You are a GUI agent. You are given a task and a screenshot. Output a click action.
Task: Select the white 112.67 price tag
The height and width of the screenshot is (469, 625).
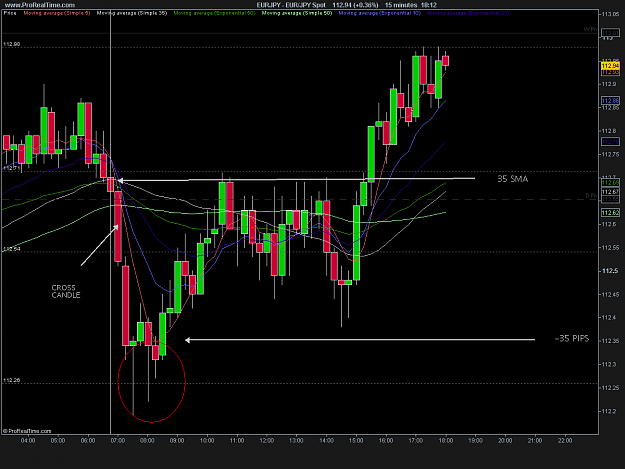point(610,192)
